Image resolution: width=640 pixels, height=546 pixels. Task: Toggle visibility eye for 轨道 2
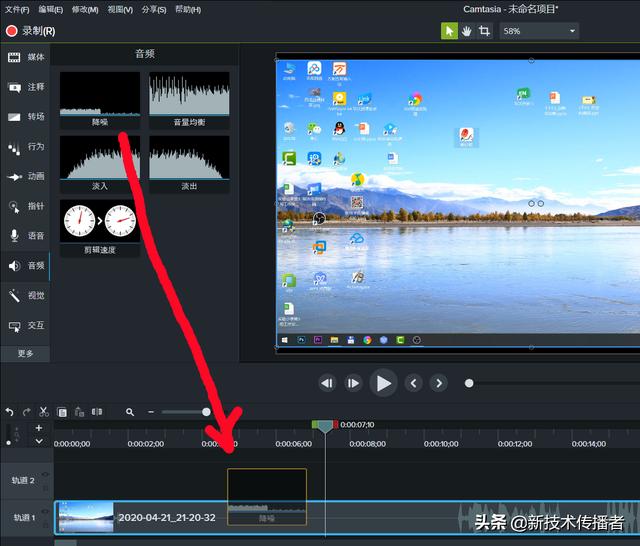(45, 475)
